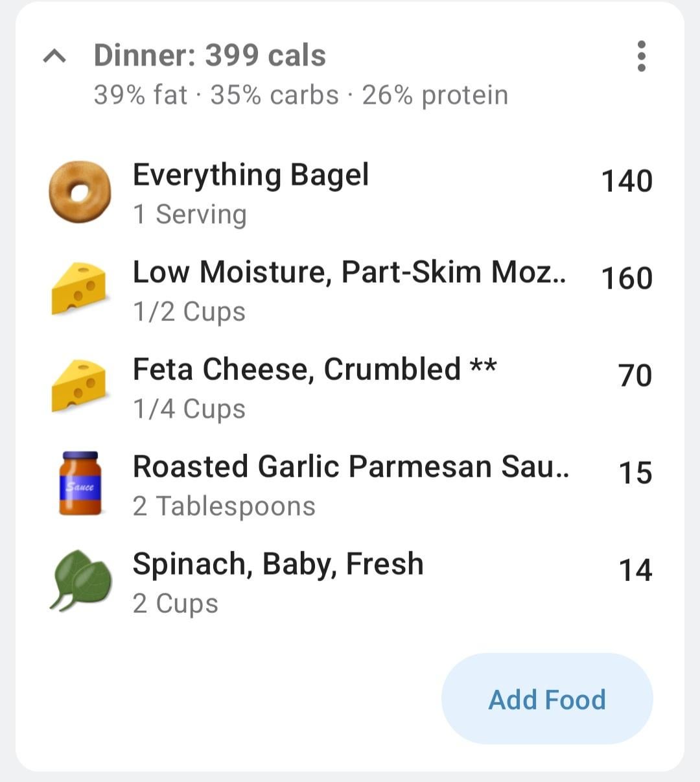This screenshot has width=700, height=782.
Task: Select Roasted Garlic Parmesan Sauce item
Action: 351,467
